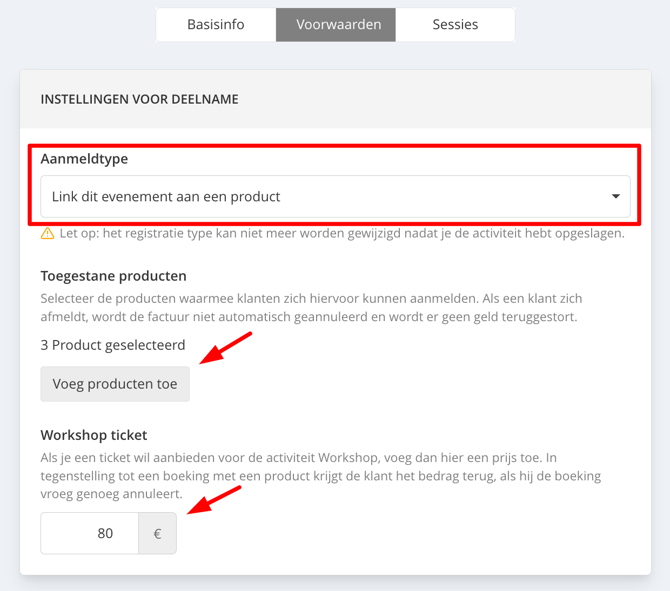The width and height of the screenshot is (670, 591).
Task: Click the Aanmeldtype field label
Action: point(84,159)
